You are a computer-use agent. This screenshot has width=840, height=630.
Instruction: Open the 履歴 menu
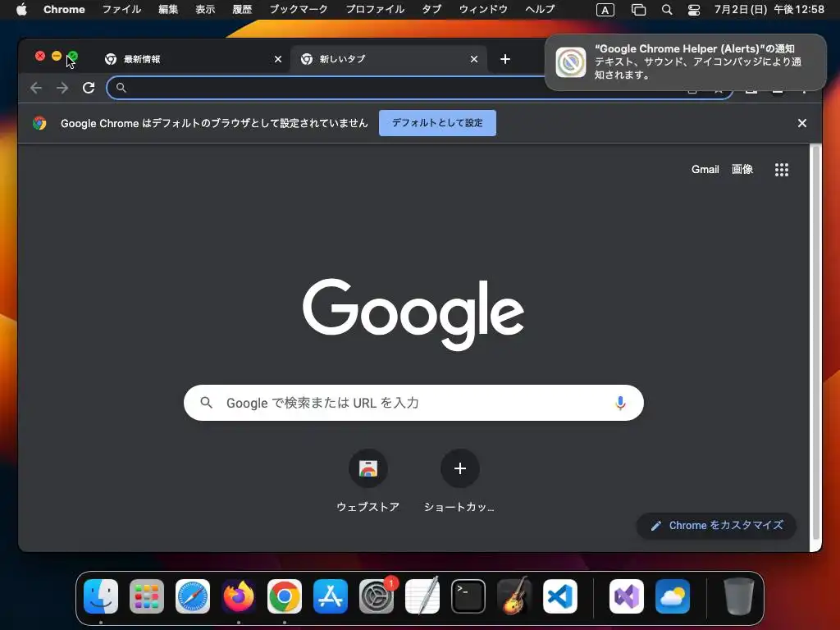[242, 9]
